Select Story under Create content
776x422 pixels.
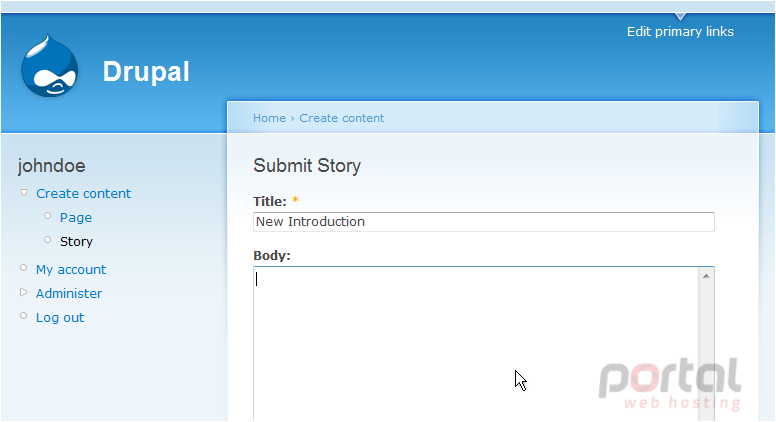pyautogui.click(x=76, y=241)
